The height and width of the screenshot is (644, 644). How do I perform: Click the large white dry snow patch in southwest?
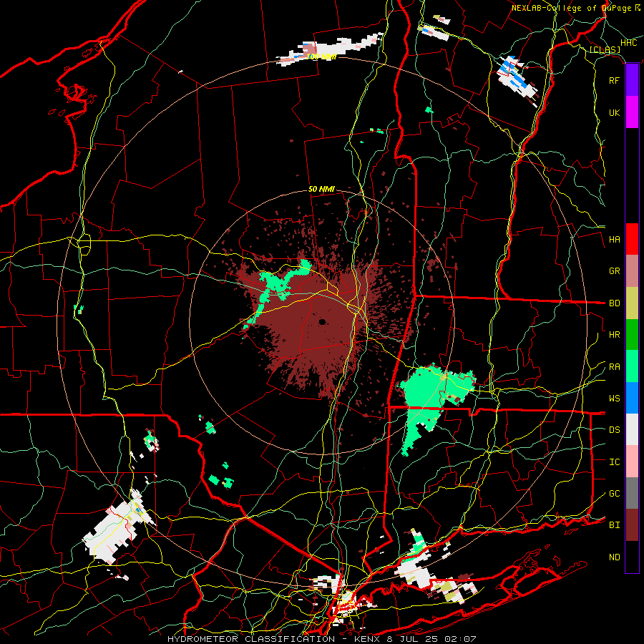tap(113, 530)
